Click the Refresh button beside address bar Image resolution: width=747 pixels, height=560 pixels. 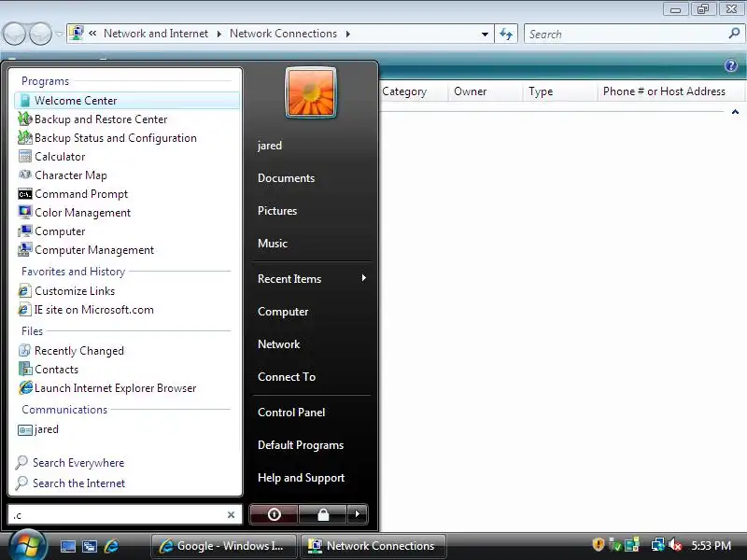506,34
